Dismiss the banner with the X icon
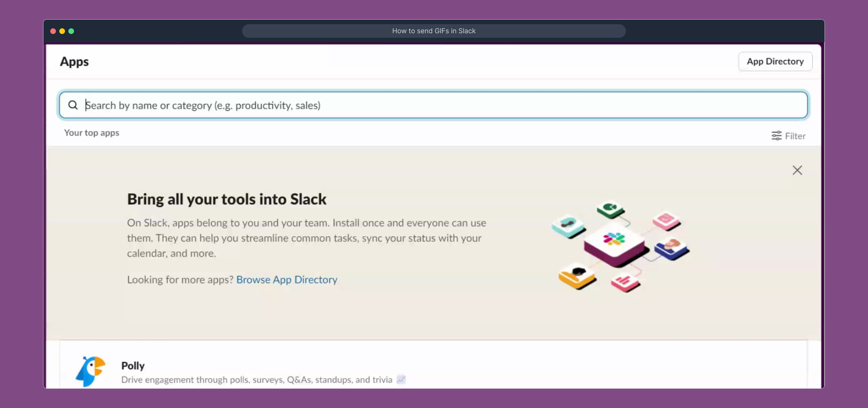 797,170
